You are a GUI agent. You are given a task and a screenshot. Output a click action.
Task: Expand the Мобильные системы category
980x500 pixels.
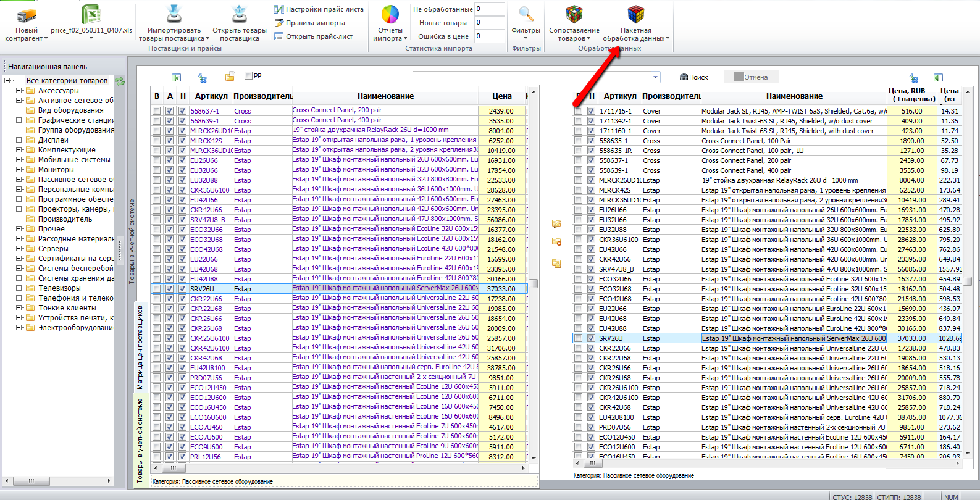tap(19, 160)
